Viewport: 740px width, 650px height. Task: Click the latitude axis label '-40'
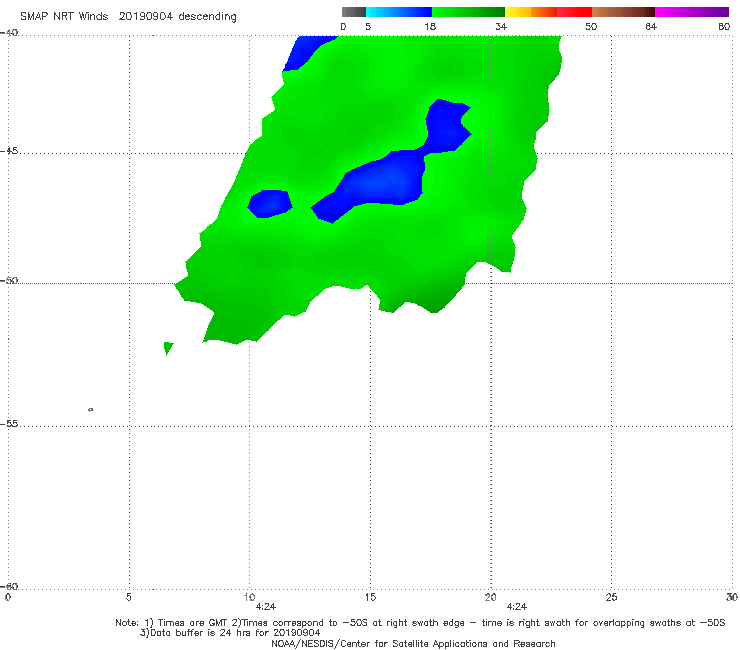[x=9, y=33]
